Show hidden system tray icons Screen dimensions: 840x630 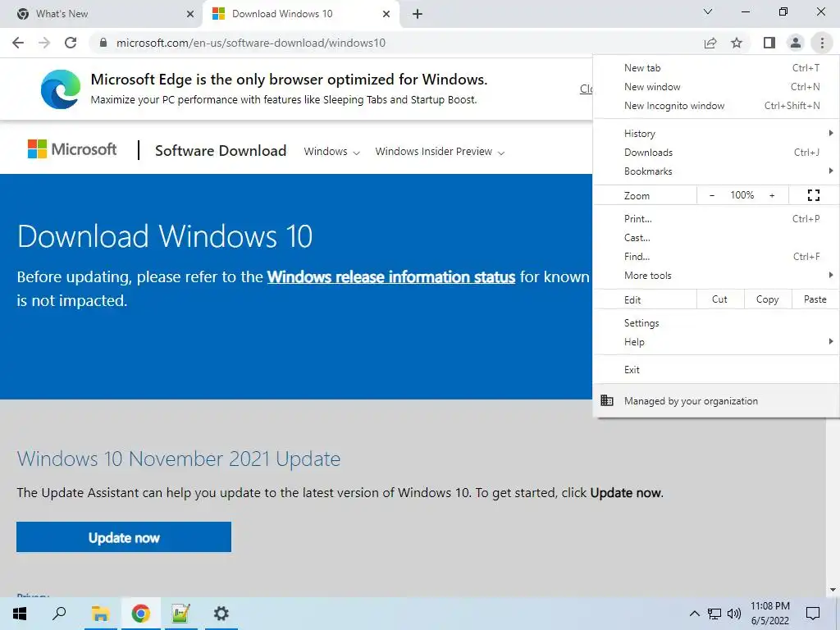pos(694,614)
